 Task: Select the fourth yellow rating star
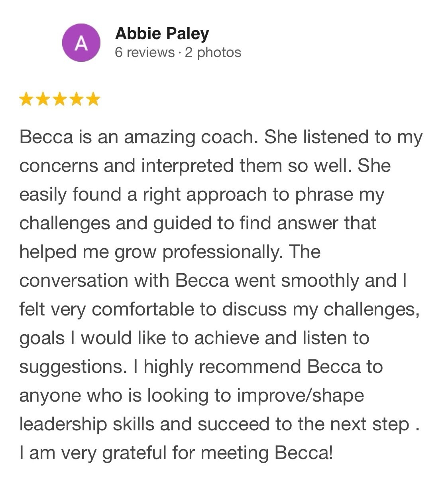coord(76,99)
